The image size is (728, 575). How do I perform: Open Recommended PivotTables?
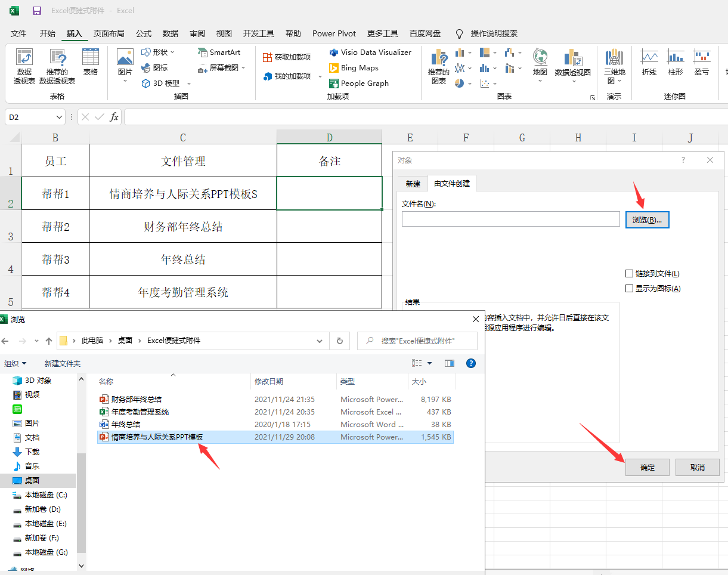tap(57, 66)
